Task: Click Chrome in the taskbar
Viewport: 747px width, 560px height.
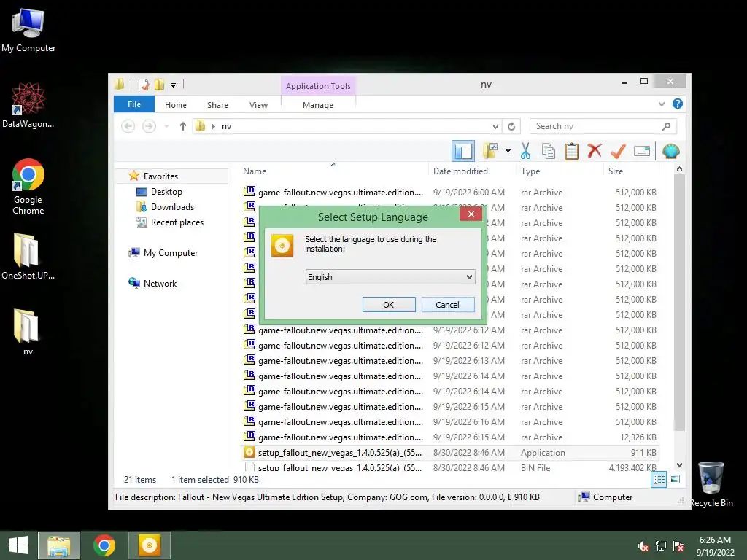Action: pos(104,545)
